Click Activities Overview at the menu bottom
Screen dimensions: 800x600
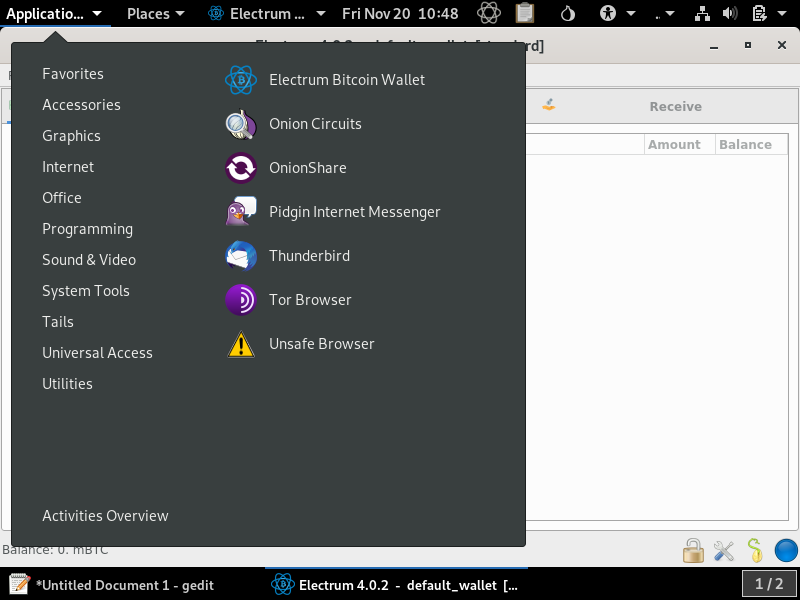105,516
